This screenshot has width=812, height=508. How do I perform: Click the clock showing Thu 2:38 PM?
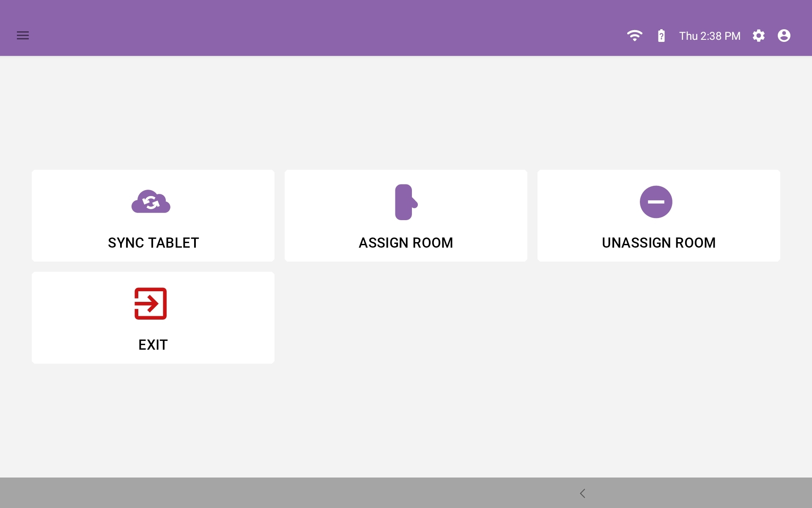(710, 36)
